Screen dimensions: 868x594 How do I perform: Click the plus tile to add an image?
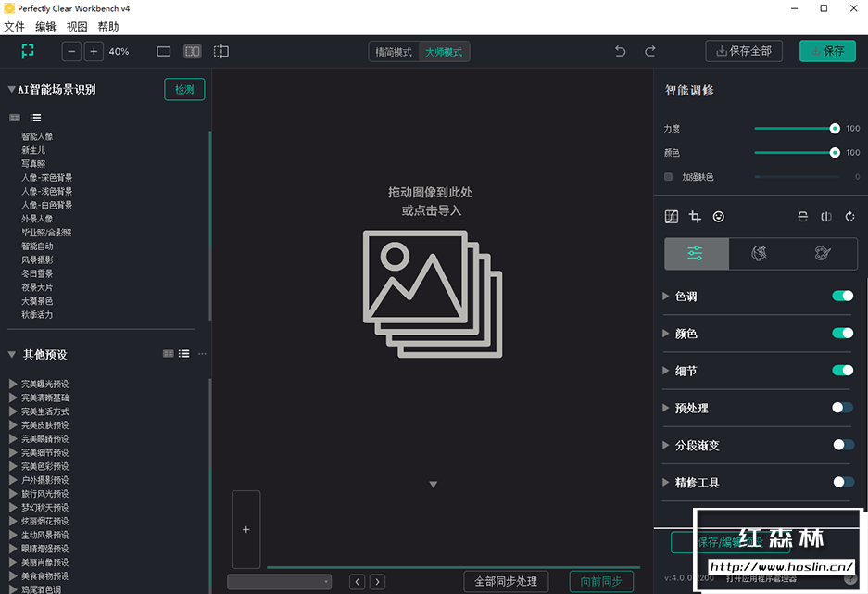(x=245, y=529)
